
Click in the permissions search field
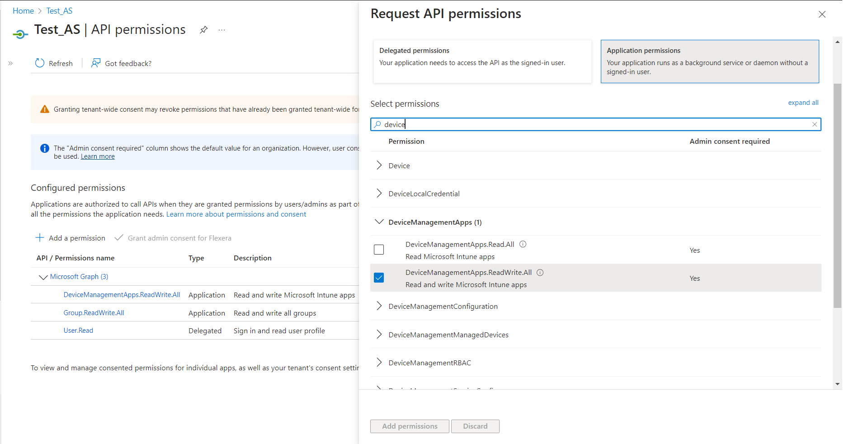coord(588,124)
